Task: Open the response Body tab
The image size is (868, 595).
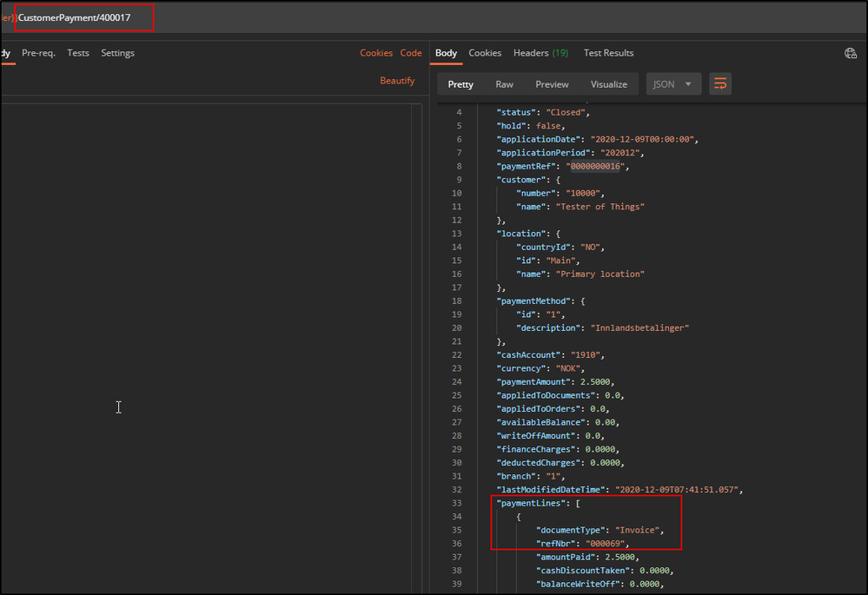Action: click(446, 53)
